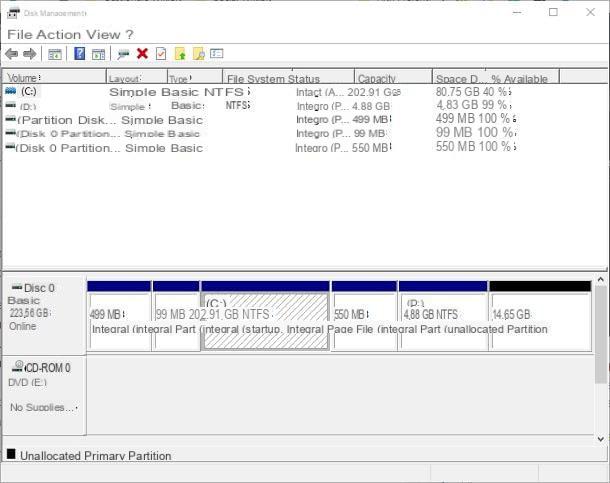Click the scroll down arrow in disk pane

tap(600, 439)
